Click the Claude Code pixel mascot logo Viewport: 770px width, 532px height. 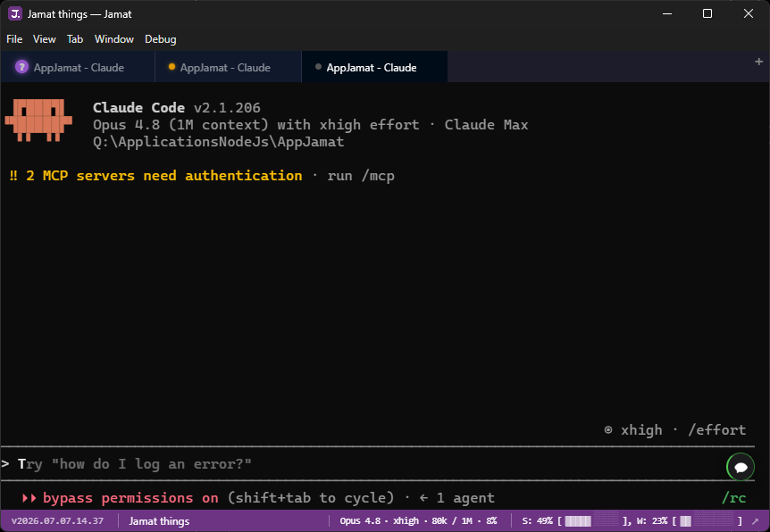pyautogui.click(x=38, y=121)
